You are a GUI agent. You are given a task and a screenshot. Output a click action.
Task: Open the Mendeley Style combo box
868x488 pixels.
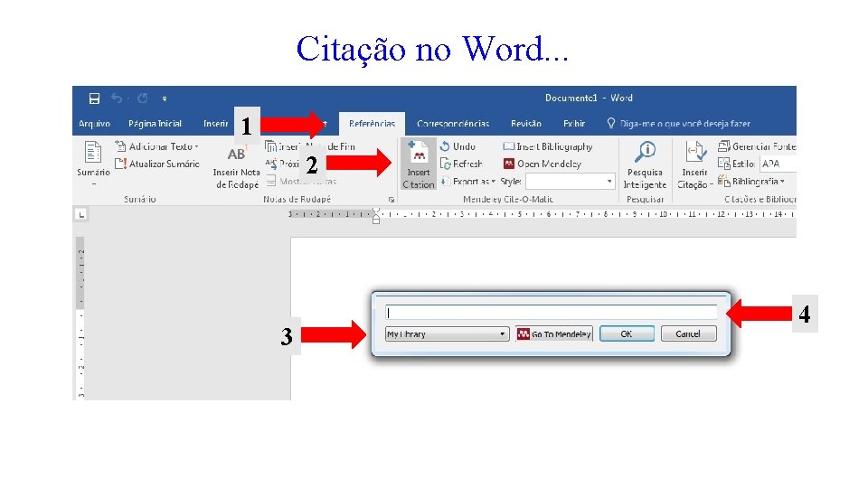tap(571, 182)
